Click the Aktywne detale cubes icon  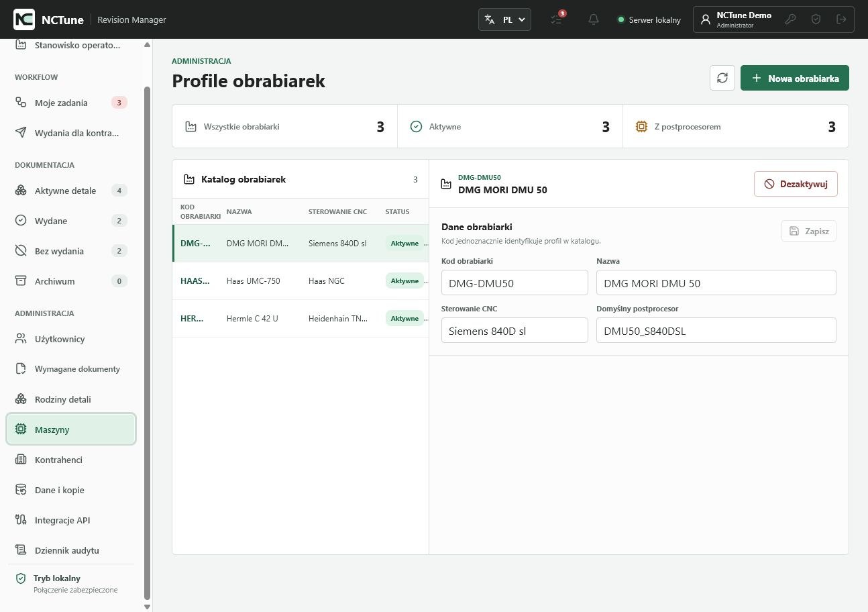click(21, 191)
